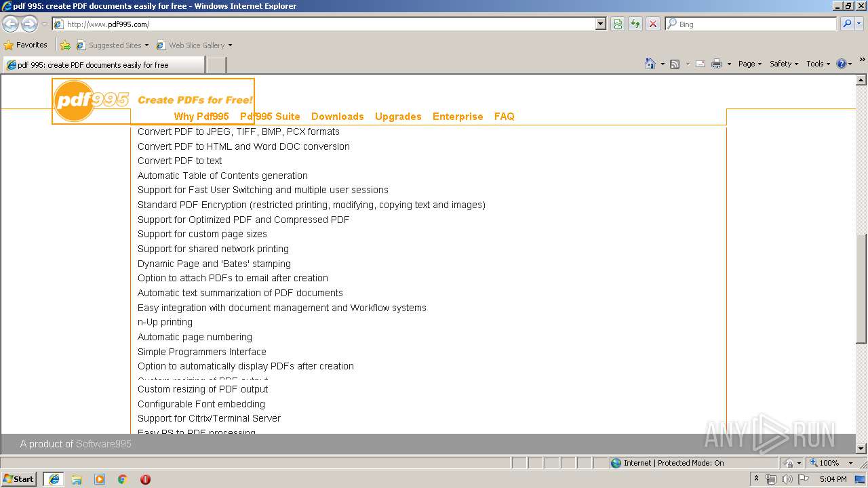Click the browser Forward arrow button
Image resolution: width=868 pixels, height=488 pixels.
click(x=29, y=24)
